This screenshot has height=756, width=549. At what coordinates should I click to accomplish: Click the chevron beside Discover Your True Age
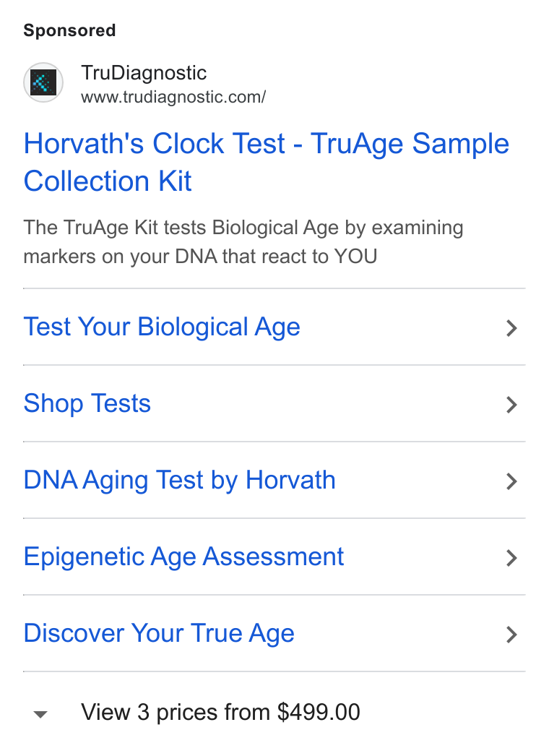pos(512,635)
